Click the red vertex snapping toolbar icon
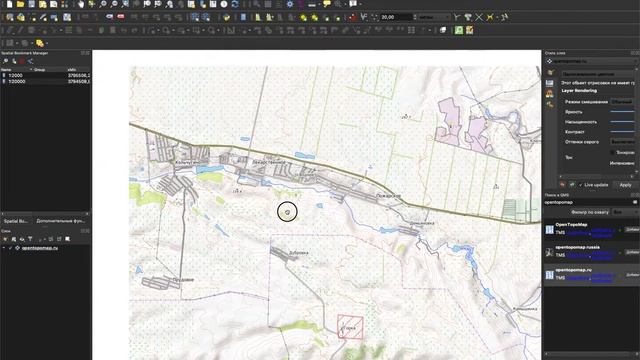Screen dimensions: 640x360 (352, 17)
